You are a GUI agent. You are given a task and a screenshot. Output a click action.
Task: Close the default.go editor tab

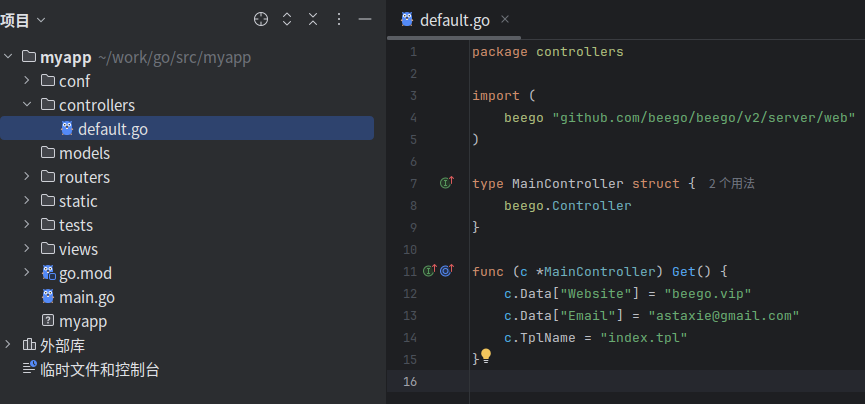tap(504, 19)
